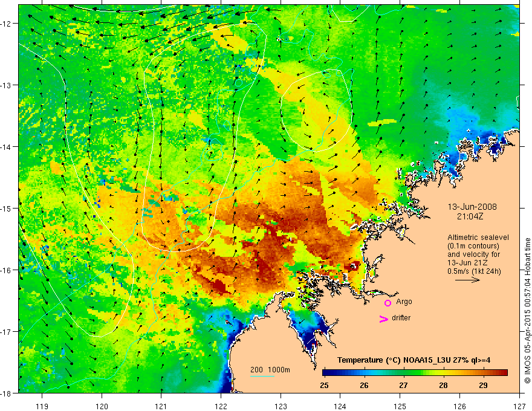532x411 pixels.
Task: Click the longitude axis label '122'
Action: pos(221,406)
